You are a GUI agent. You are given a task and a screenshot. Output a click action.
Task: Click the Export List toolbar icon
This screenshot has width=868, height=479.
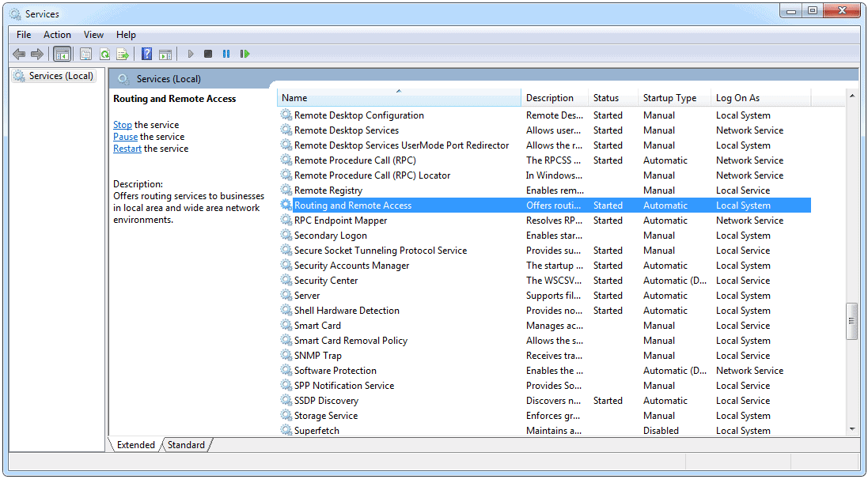pos(123,54)
